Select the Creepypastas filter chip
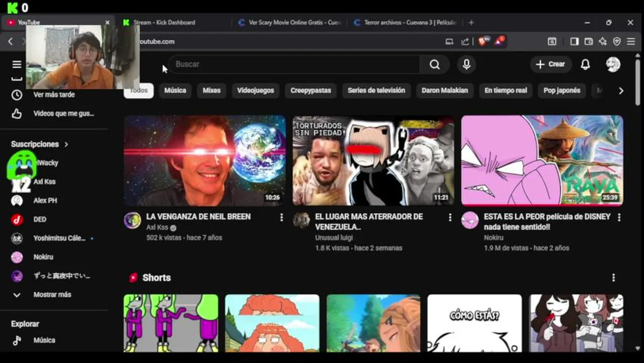The height and width of the screenshot is (363, 644). (x=311, y=90)
